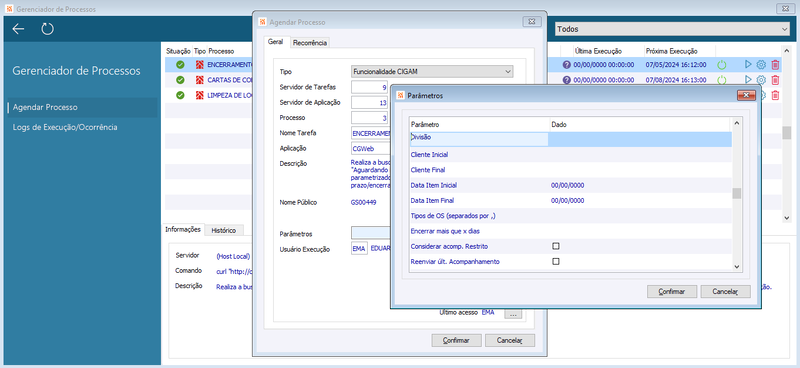Click the Processo number field

coord(369,118)
